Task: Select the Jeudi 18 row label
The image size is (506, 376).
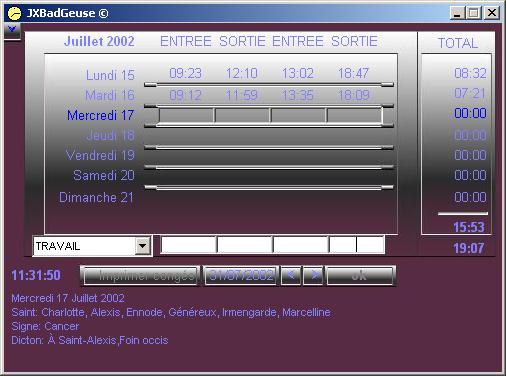Action: pos(110,135)
